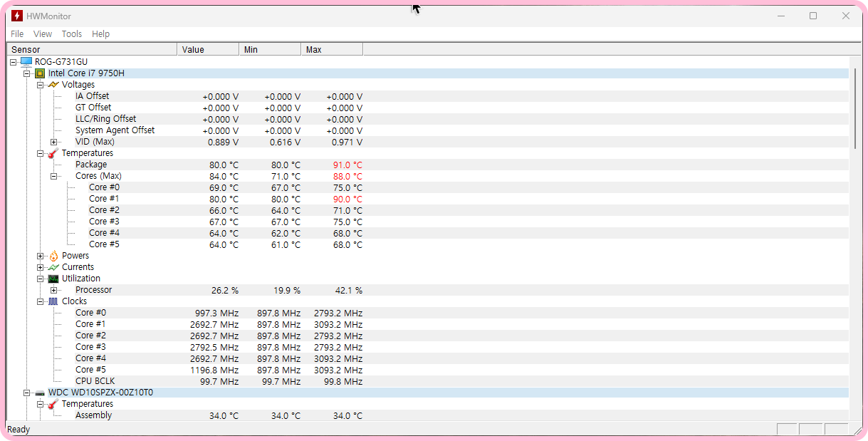Click the vertical scrollbar thumb

[x=855, y=108]
